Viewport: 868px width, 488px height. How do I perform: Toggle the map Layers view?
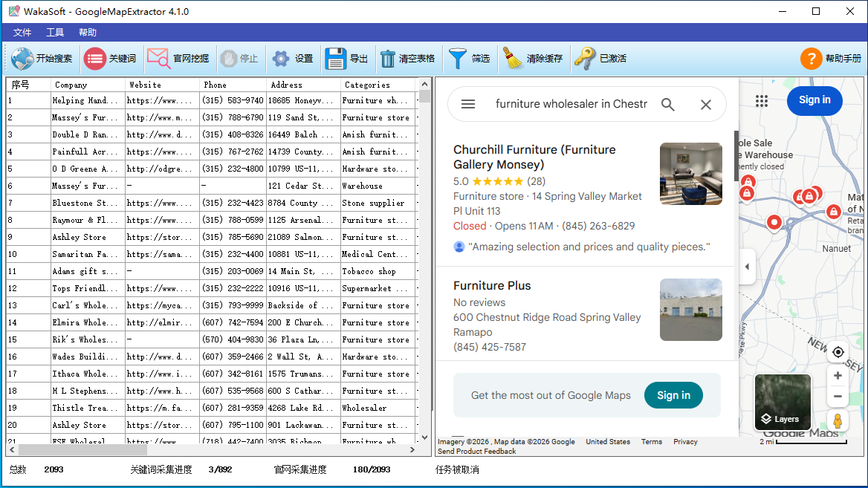[782, 402]
